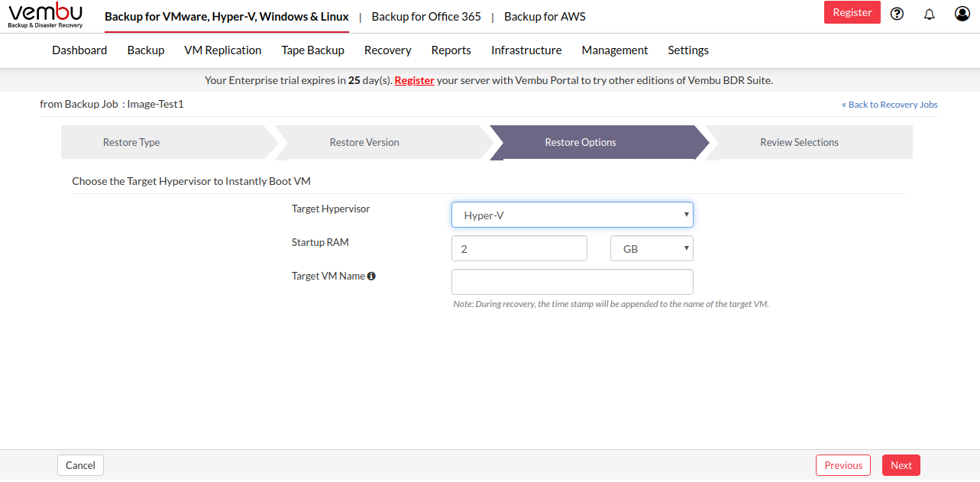The height and width of the screenshot is (482, 980).
Task: Open the Tape Backup menu
Action: click(x=313, y=50)
